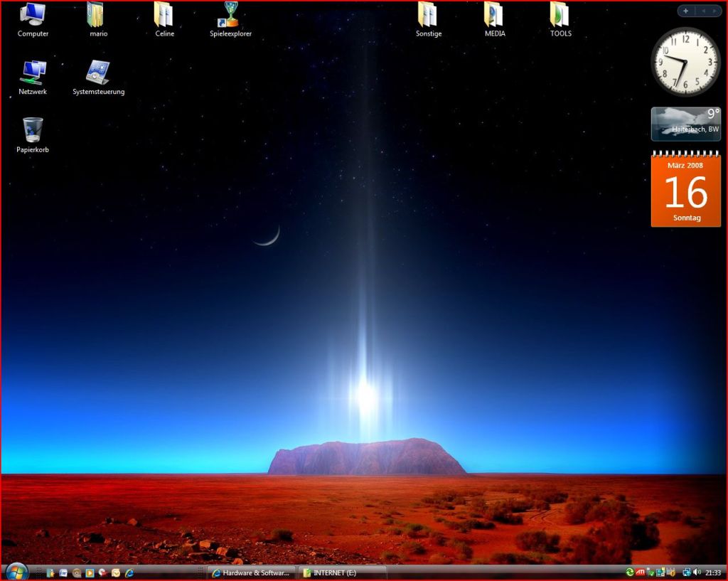This screenshot has width=728, height=581.
Task: Launch Internet Explorer from Quick Launch
Action: click(129, 572)
